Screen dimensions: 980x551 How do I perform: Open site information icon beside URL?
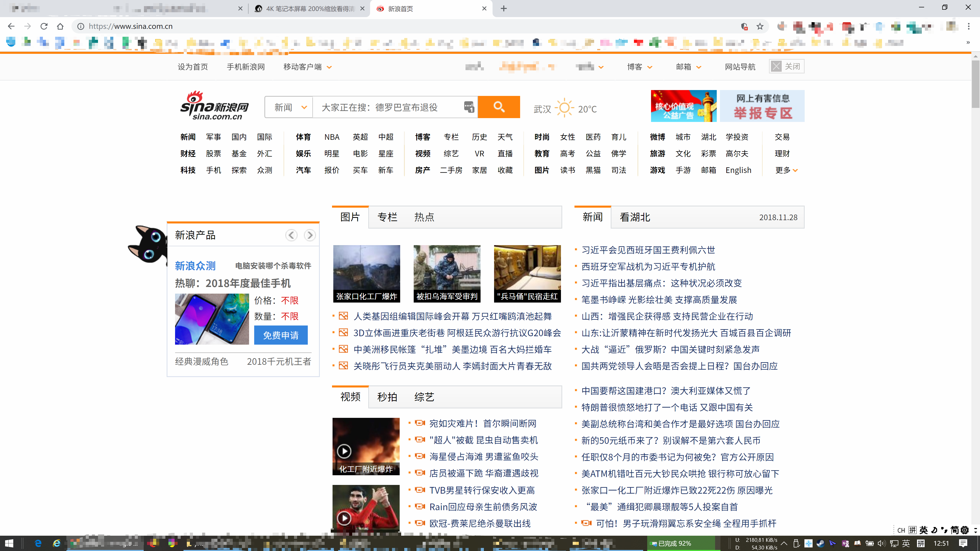pyautogui.click(x=81, y=26)
